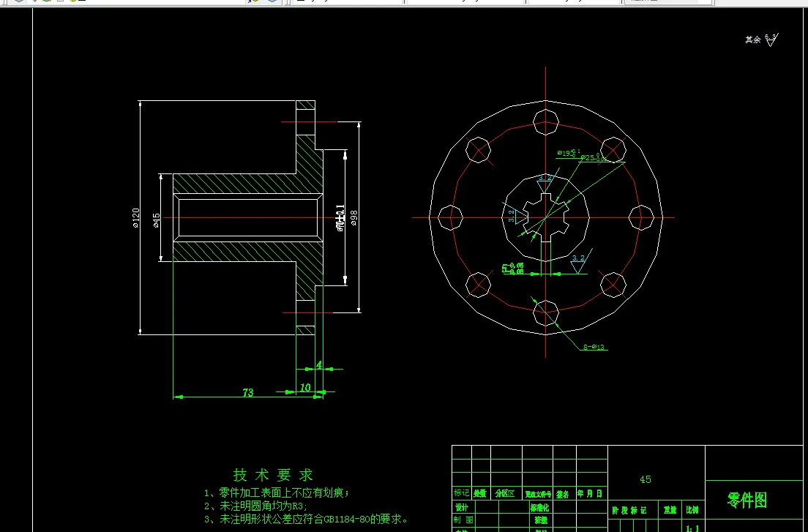This screenshot has height=532, width=808.
Task: Click the 年月日 cell in title block
Action: point(591,493)
